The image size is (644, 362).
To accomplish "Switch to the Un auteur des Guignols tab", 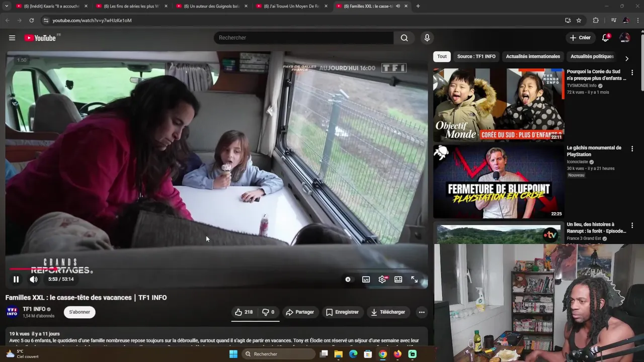I will pos(211,6).
